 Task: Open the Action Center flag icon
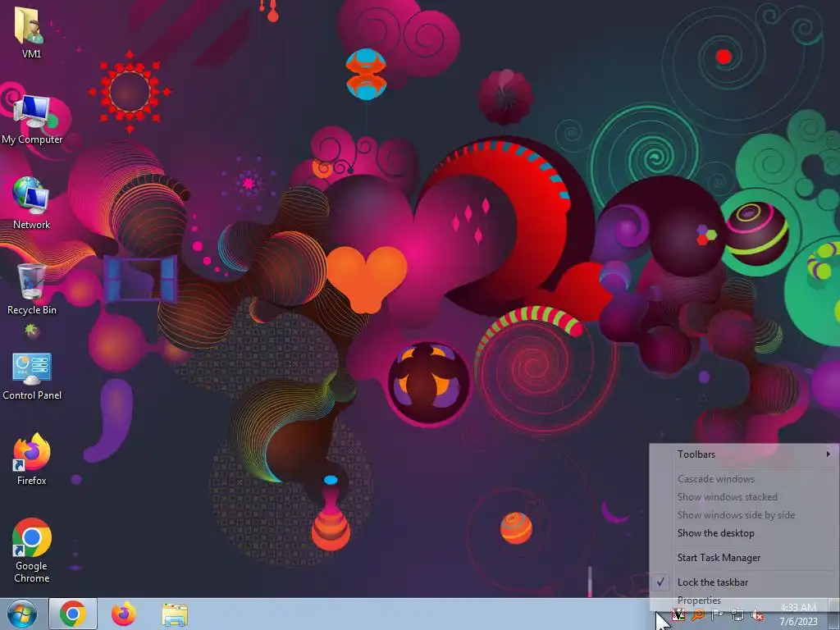pyautogui.click(x=718, y=615)
